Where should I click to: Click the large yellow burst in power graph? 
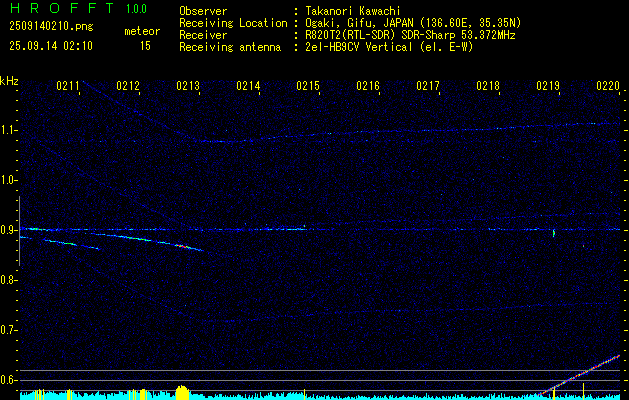182,392
